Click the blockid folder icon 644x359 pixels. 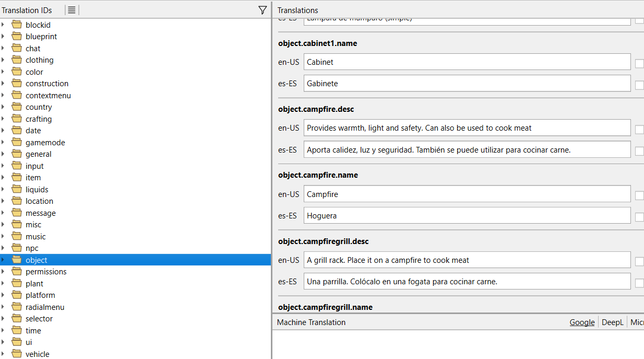17,25
